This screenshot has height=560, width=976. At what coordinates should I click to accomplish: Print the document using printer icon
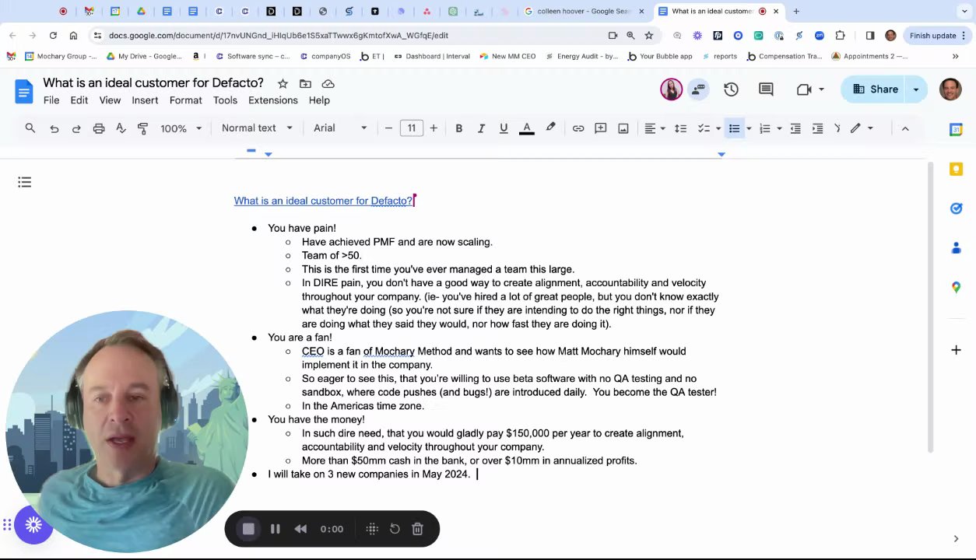point(99,128)
